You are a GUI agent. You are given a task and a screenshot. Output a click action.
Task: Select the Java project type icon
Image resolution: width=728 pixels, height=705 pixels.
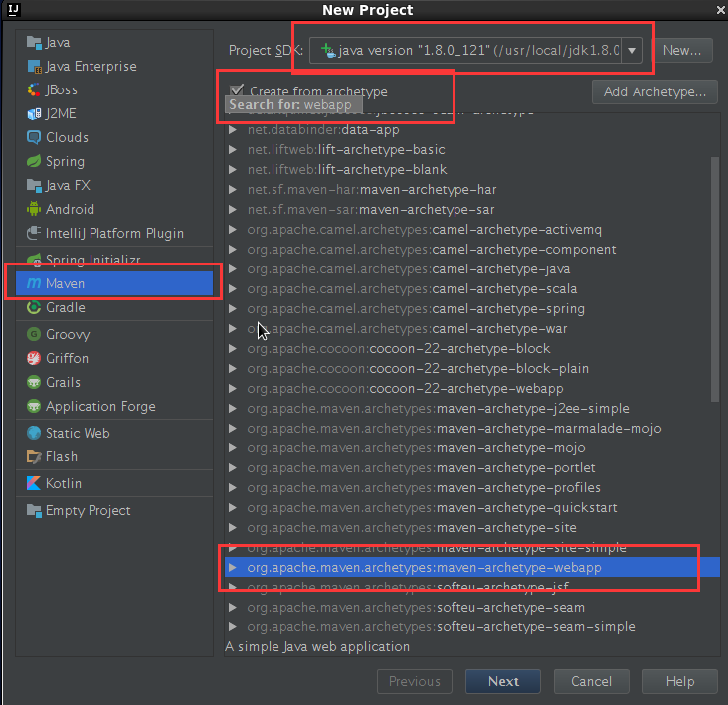coord(34,42)
